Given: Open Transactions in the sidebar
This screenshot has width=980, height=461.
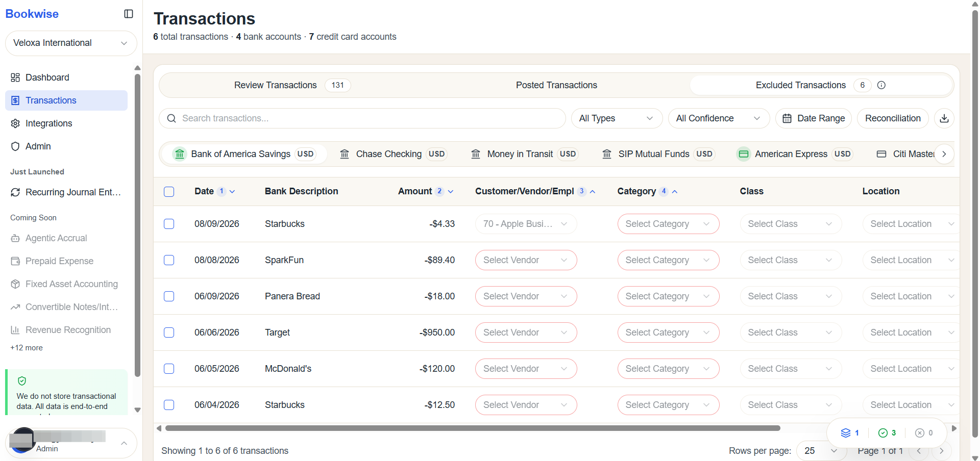Looking at the screenshot, I should 66,100.
